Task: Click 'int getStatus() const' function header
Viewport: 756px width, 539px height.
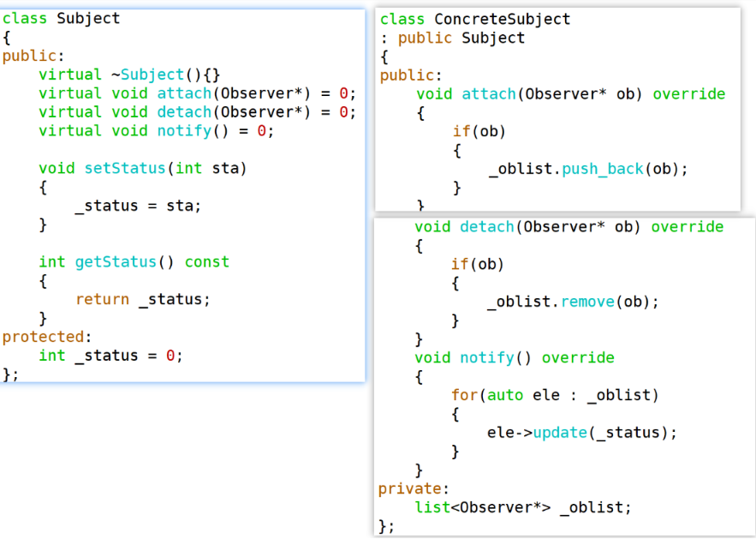Action: coord(134,262)
